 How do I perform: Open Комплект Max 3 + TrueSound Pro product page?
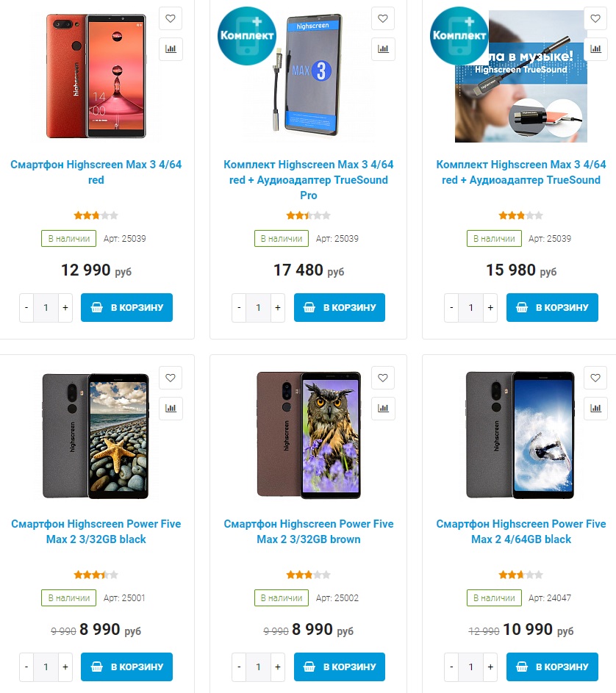(x=309, y=180)
